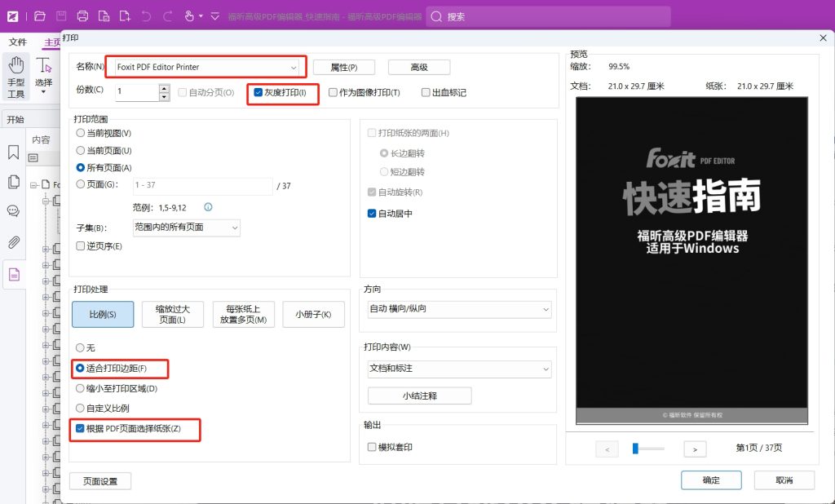The height and width of the screenshot is (504, 835).
Task: Select the 选择 text select tool
Action: point(44,75)
